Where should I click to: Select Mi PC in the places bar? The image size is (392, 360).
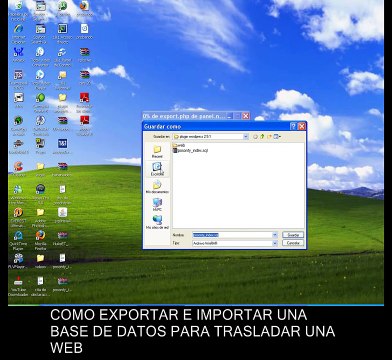click(157, 204)
